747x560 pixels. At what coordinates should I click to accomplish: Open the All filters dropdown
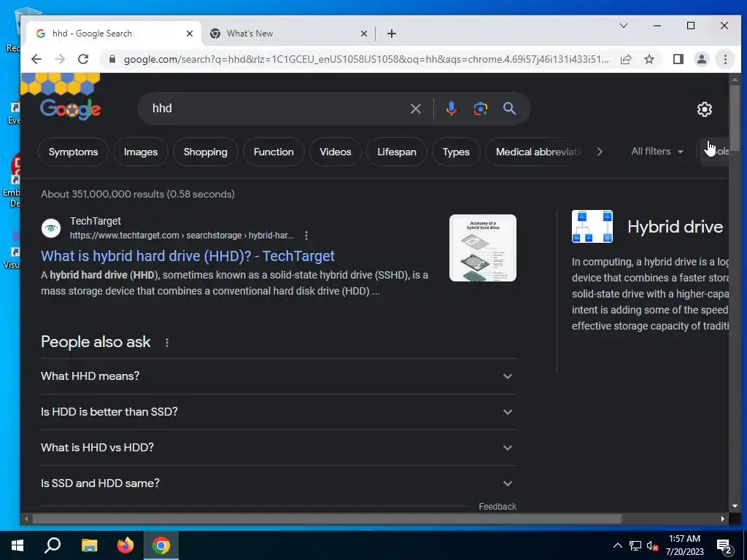coord(657,152)
